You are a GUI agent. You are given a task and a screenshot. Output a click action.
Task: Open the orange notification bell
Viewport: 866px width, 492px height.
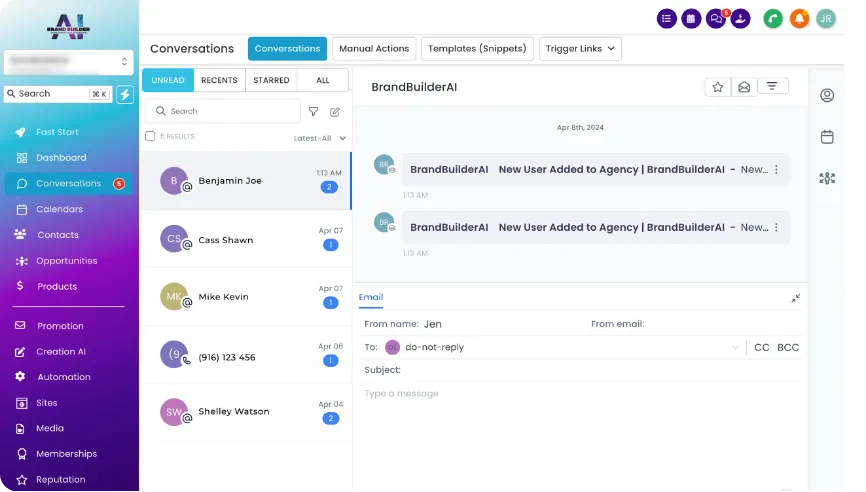pyautogui.click(x=799, y=19)
